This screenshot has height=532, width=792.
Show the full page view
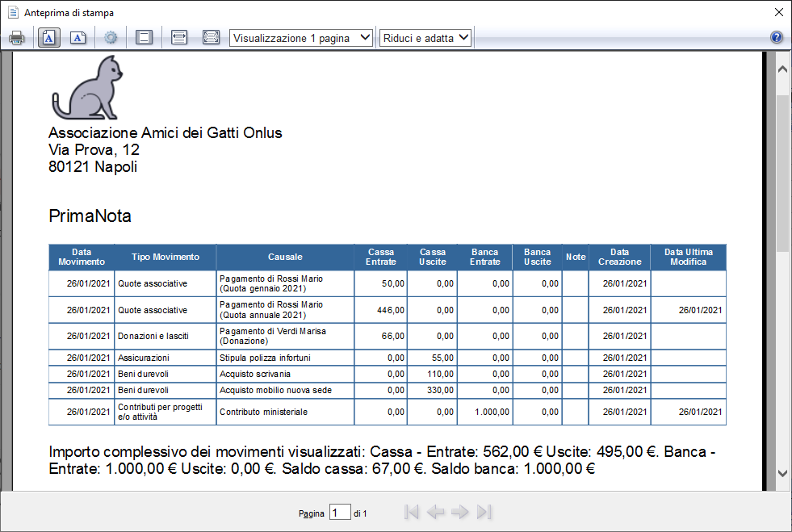(x=211, y=38)
